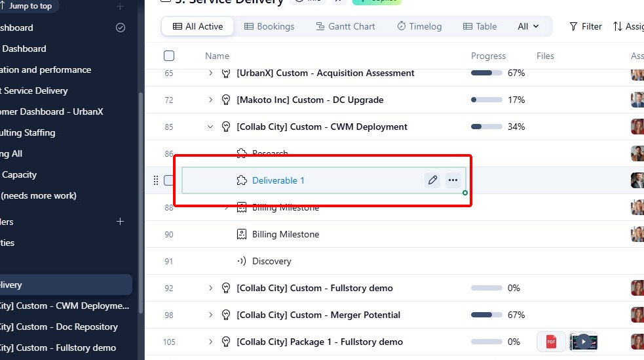
Task: Click the lightbulb icon for CWM Deployment
Action: 226,127
